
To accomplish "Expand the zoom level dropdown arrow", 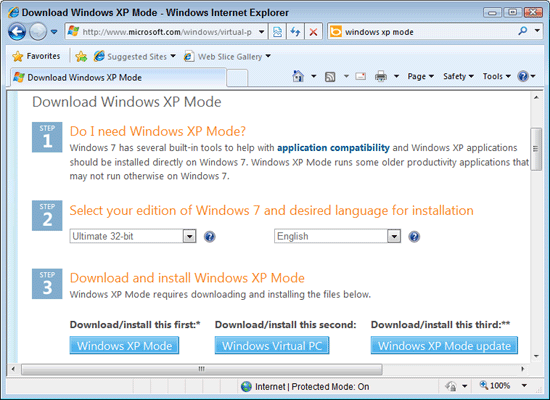I will pos(524,386).
